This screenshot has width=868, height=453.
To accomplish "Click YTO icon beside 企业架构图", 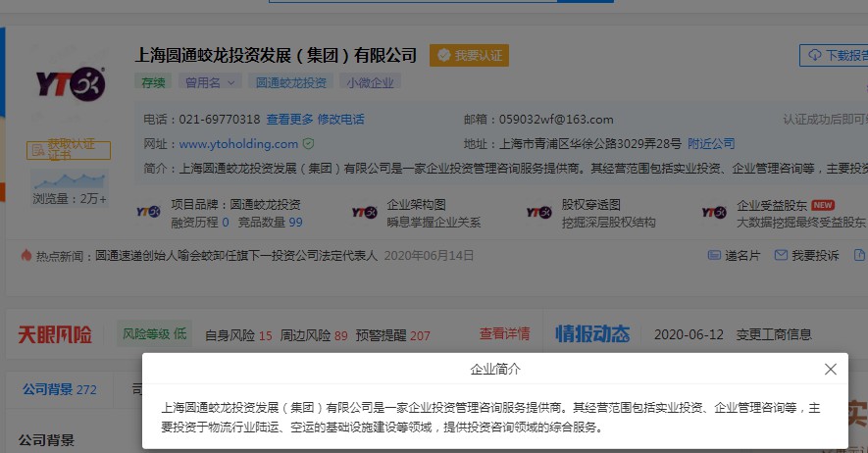I will point(364,212).
